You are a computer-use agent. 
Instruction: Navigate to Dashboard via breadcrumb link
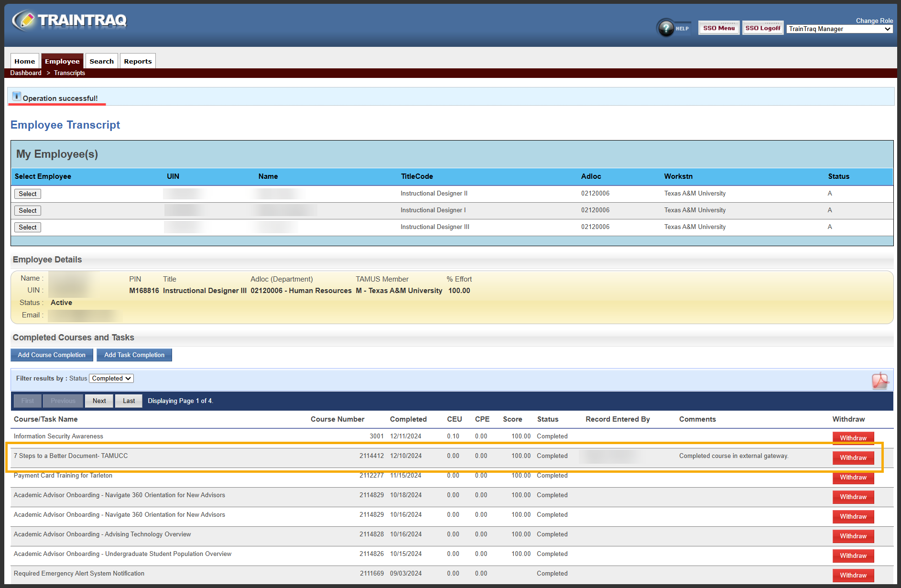pos(25,73)
